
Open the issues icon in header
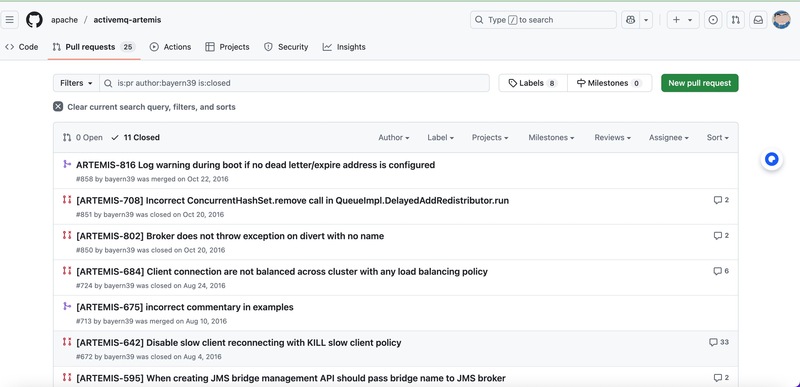[x=713, y=20]
